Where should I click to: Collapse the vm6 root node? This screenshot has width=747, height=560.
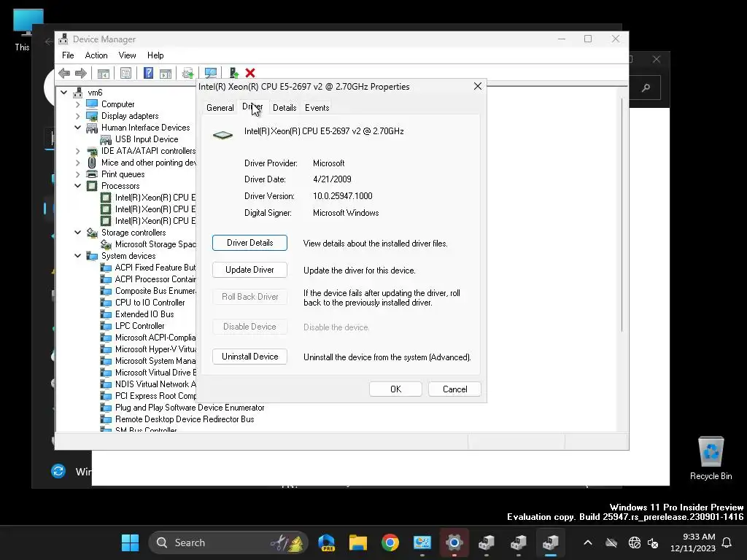pos(64,93)
